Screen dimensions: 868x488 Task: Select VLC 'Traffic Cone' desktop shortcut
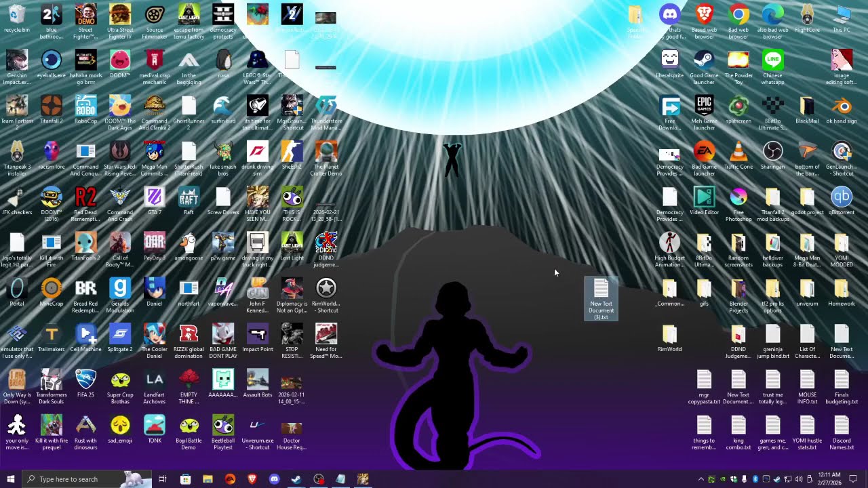[x=738, y=155]
